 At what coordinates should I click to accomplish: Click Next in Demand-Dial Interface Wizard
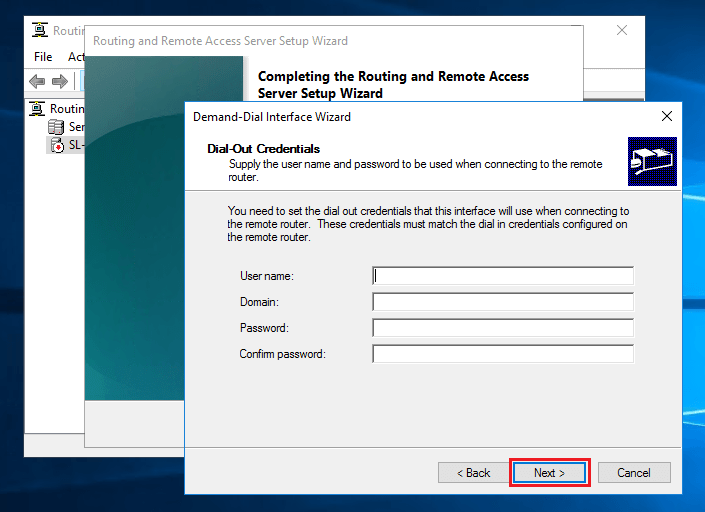pos(549,472)
